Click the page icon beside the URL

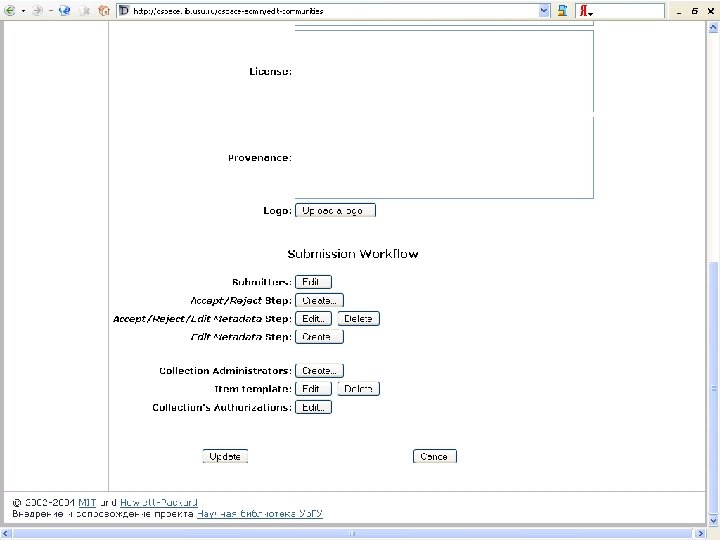click(124, 11)
